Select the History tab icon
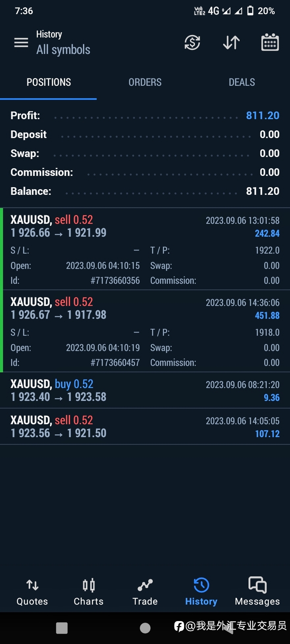Viewport: 290px width, 644px height. pos(201,585)
